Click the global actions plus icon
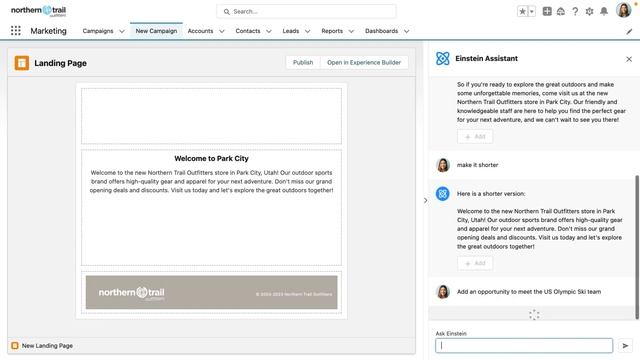 (x=547, y=11)
